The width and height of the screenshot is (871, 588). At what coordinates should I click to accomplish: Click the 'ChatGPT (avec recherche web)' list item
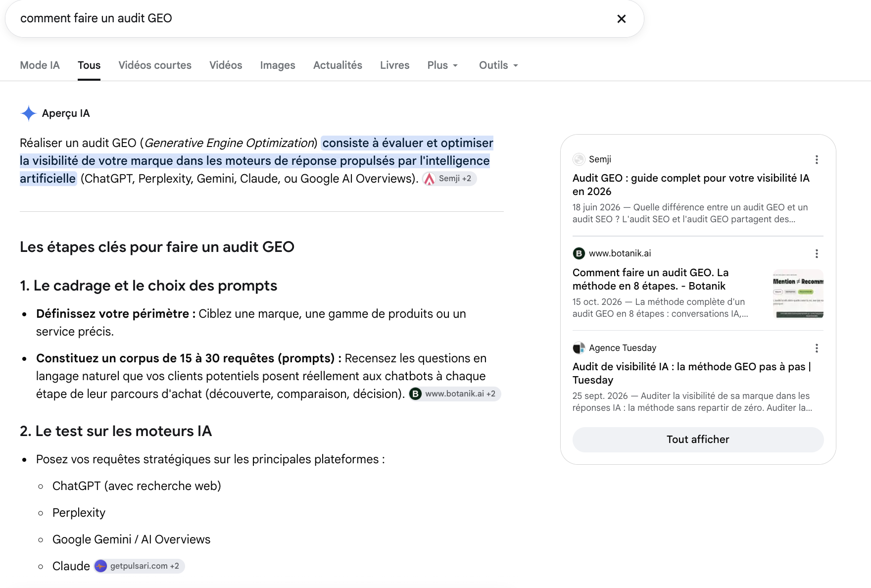tap(137, 486)
